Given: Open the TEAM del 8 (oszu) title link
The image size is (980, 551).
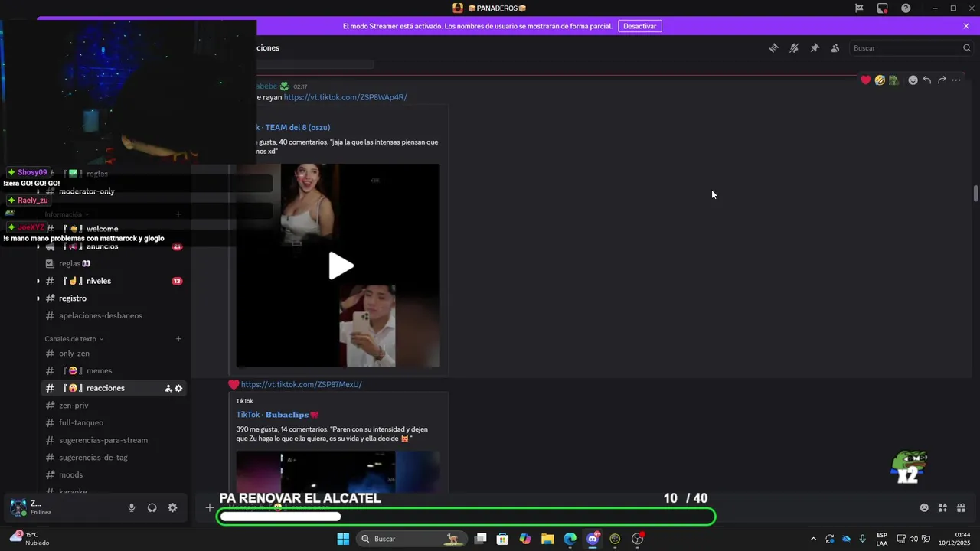Looking at the screenshot, I should tap(297, 127).
